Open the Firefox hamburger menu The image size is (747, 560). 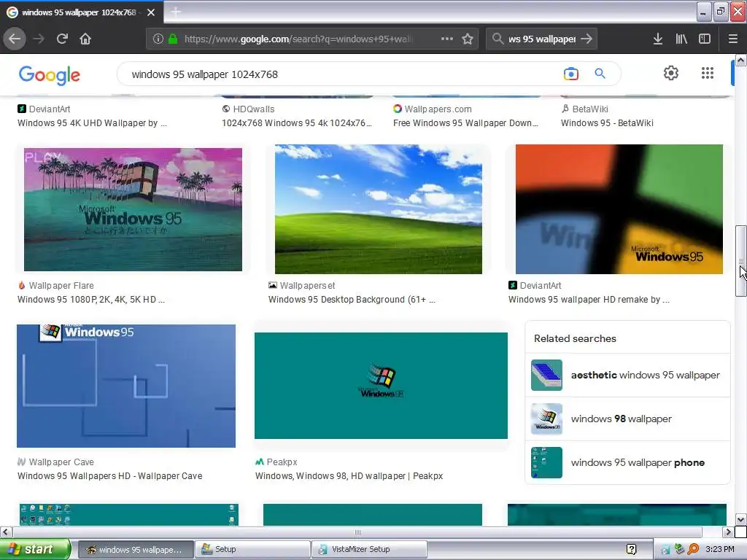[733, 39]
